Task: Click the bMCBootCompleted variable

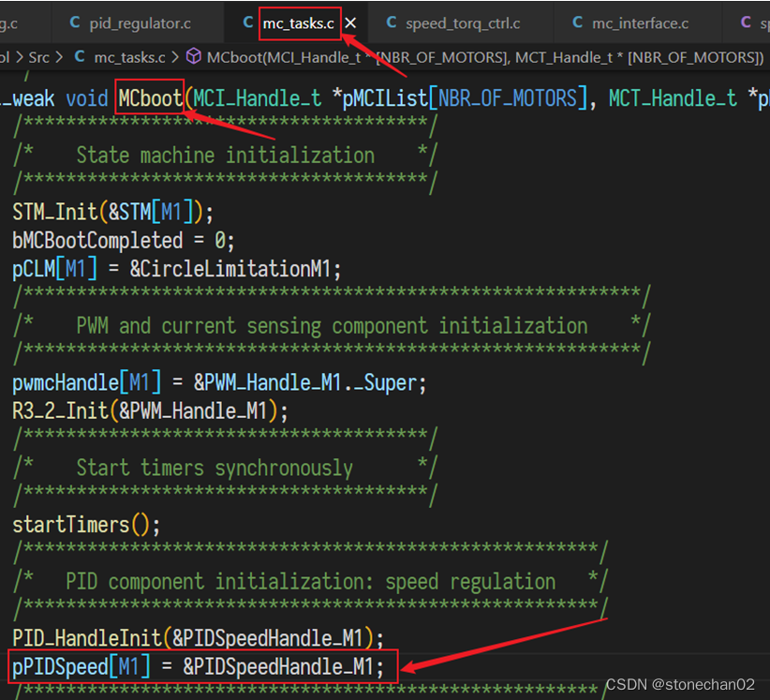Action: coord(97,241)
